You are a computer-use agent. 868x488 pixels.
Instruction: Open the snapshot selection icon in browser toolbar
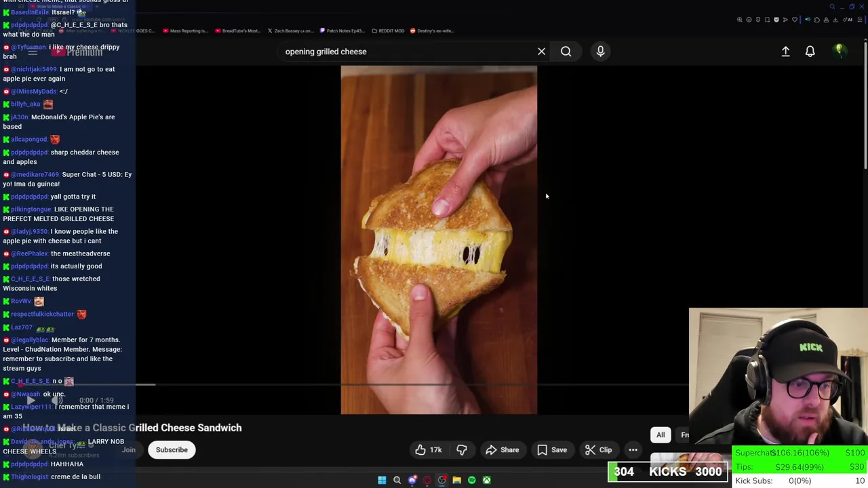(767, 20)
